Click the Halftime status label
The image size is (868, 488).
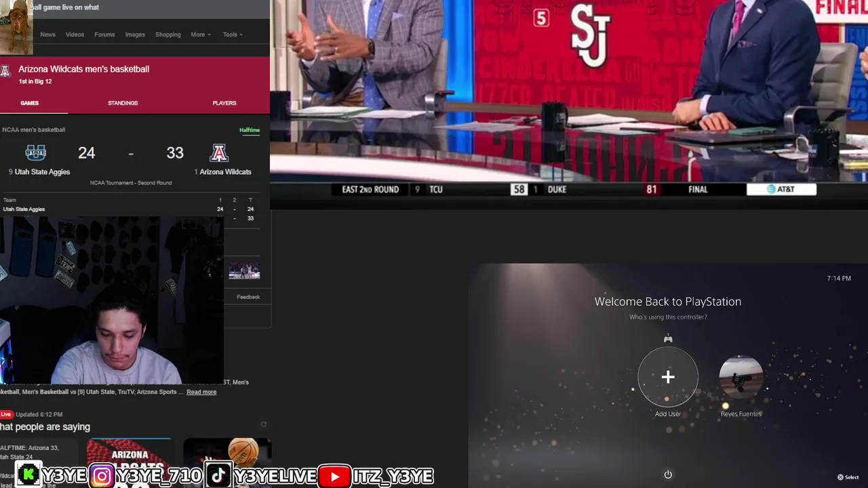250,130
